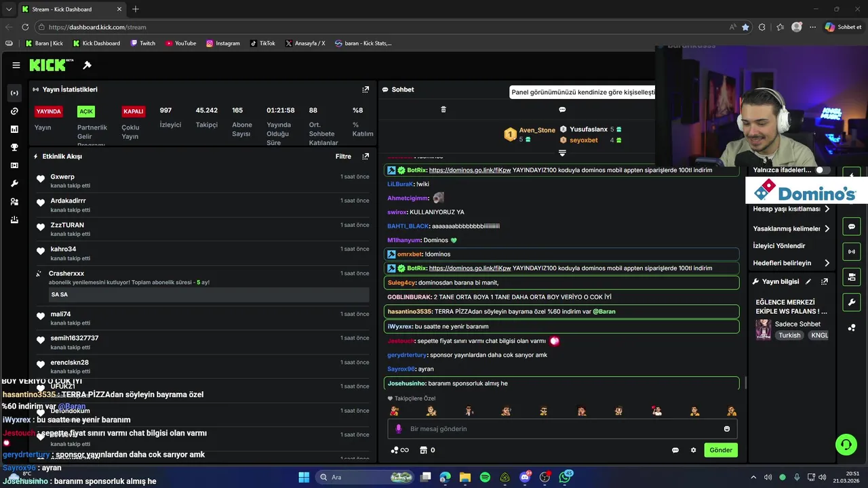Open the first dominos.go.link URL from BotRix

(x=470, y=170)
